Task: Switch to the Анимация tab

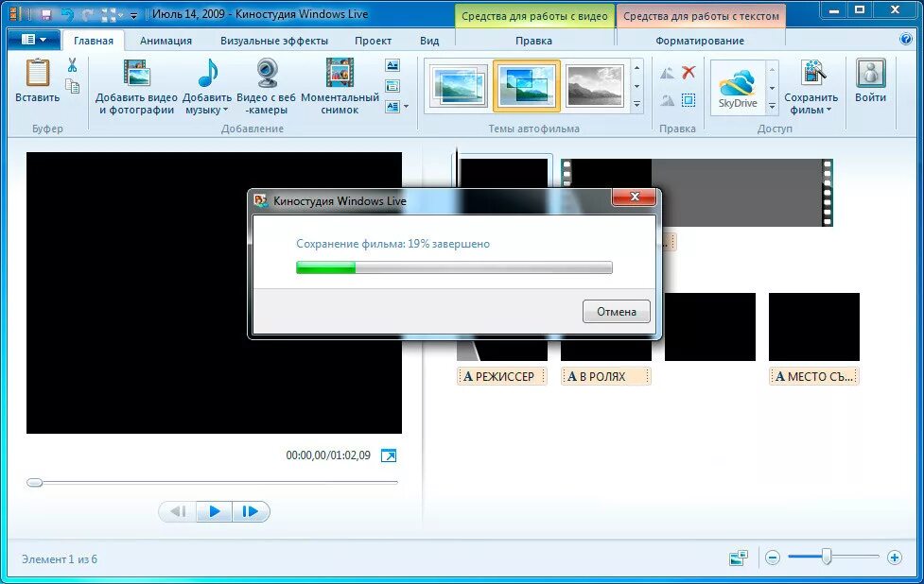Action: 166,41
